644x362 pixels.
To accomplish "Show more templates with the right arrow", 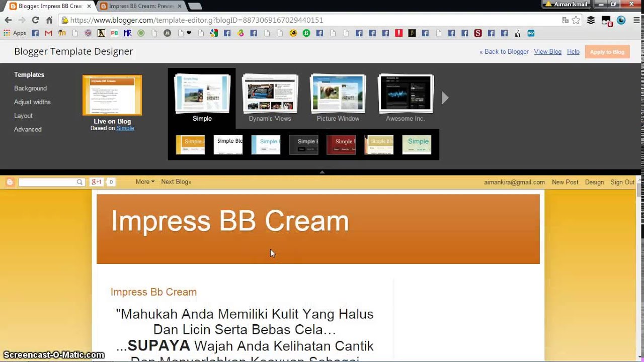I will coord(445,98).
